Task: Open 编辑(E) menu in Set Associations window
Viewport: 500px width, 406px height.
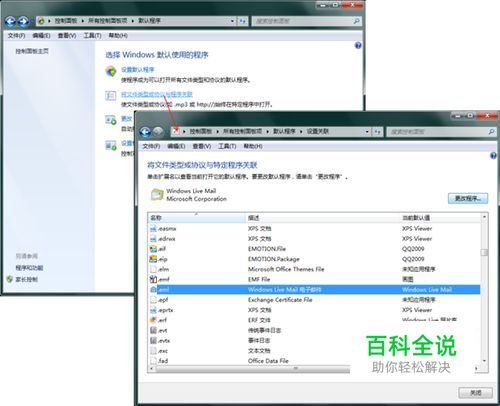Action: point(176,146)
